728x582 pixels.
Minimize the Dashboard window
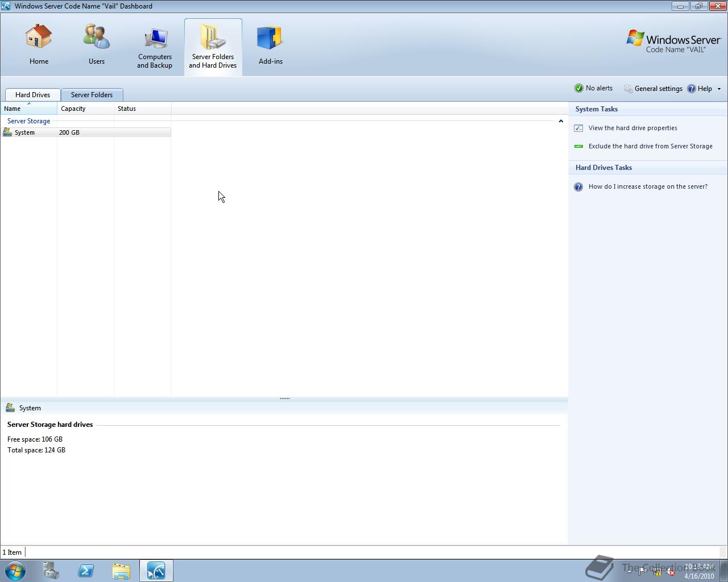(680, 6)
